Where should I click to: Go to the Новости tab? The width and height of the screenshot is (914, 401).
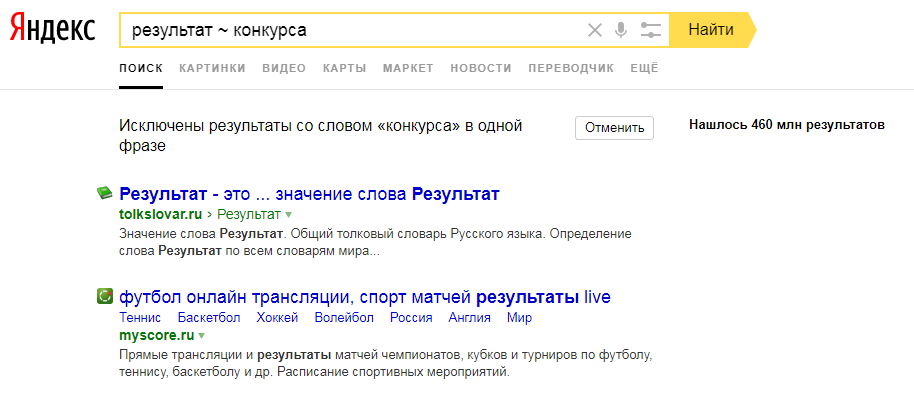(481, 68)
